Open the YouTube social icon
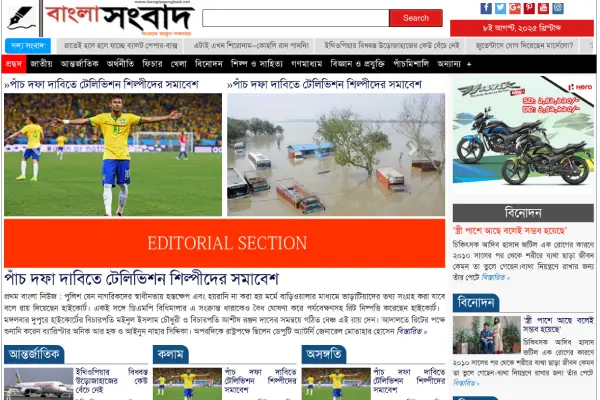This screenshot has height=400, width=600. tap(543, 8)
